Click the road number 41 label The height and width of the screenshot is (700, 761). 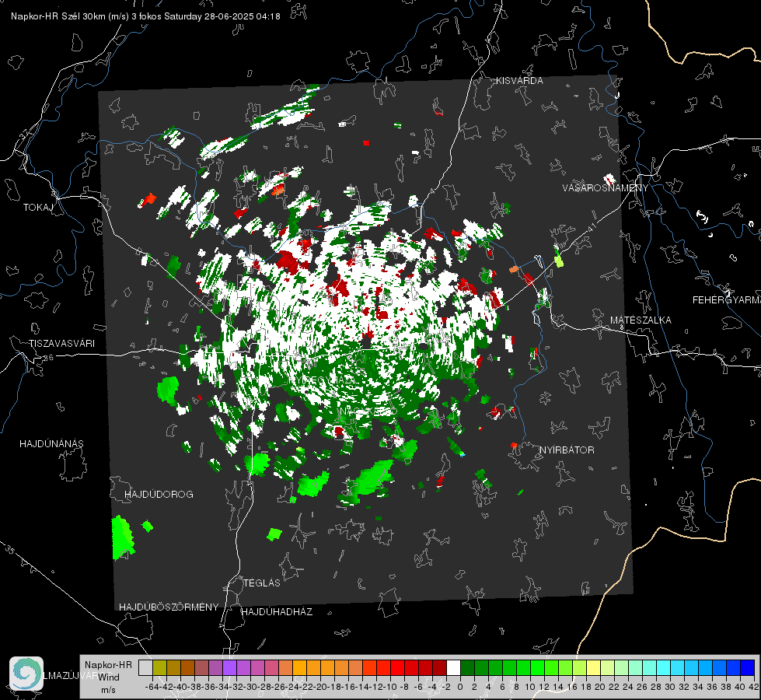click(x=591, y=227)
